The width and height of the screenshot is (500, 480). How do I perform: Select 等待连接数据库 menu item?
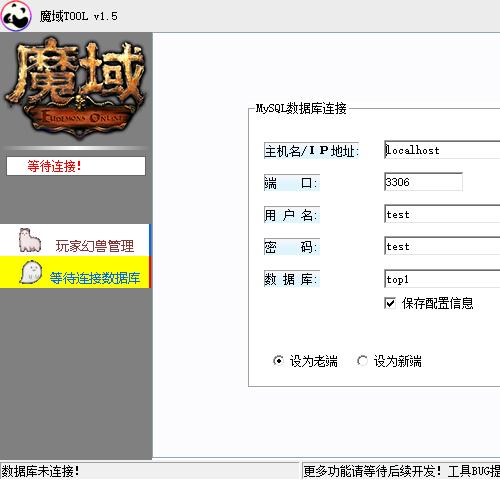pyautogui.click(x=75, y=272)
